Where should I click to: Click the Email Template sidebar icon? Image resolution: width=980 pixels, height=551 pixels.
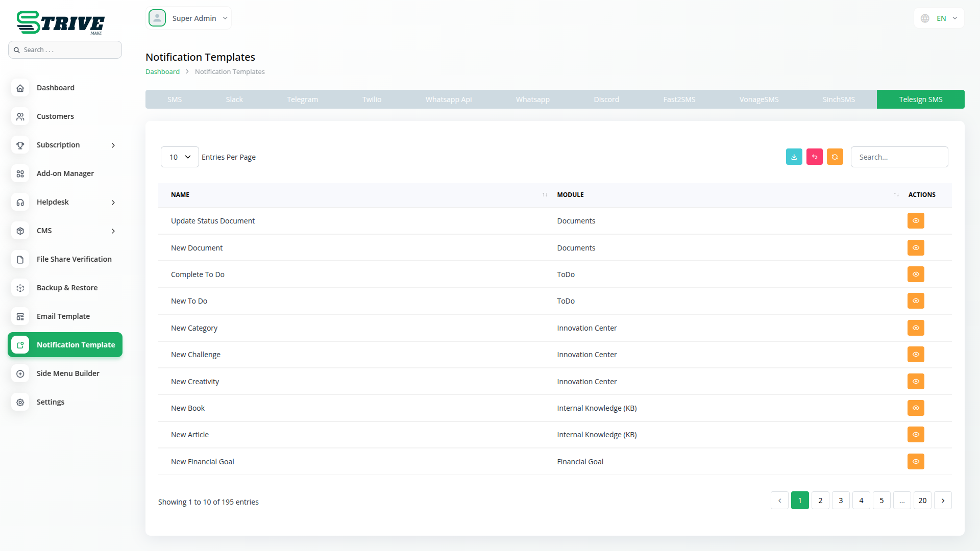(20, 316)
